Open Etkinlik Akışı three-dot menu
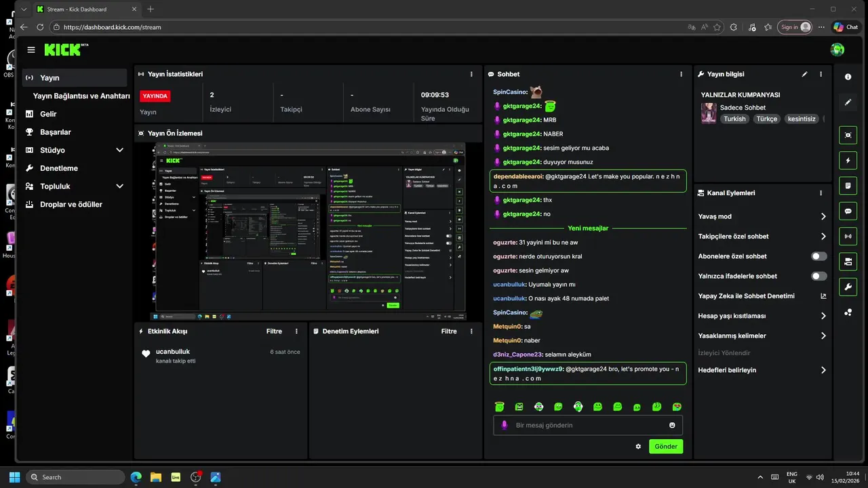The height and width of the screenshot is (488, 868). (296, 331)
